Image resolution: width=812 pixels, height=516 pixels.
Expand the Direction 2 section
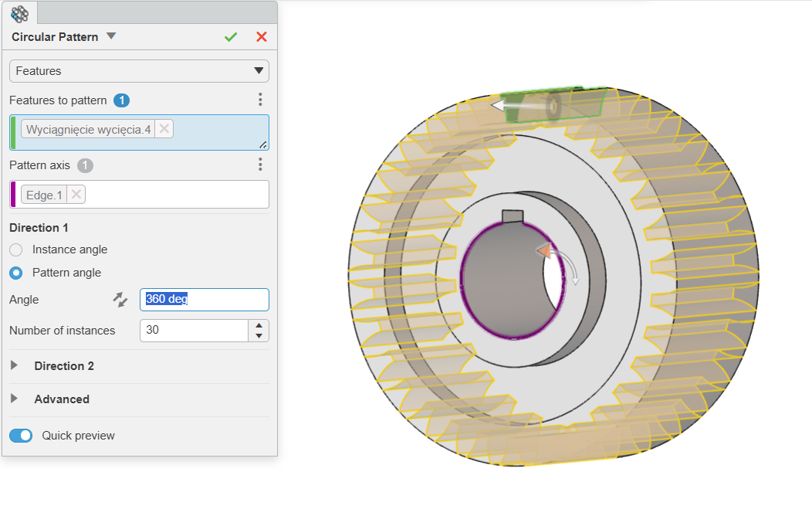click(14, 365)
